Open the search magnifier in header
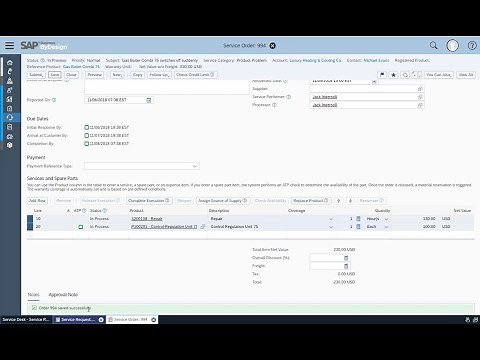 [433, 46]
